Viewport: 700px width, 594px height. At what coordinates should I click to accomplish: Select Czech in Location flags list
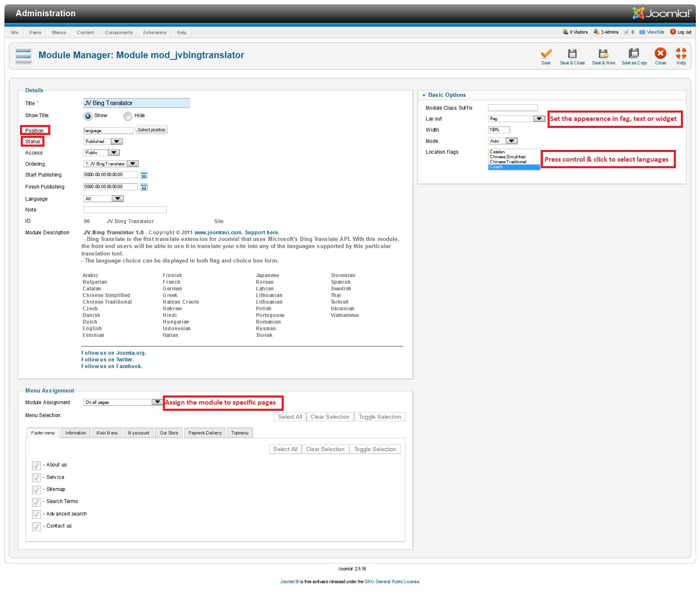514,167
